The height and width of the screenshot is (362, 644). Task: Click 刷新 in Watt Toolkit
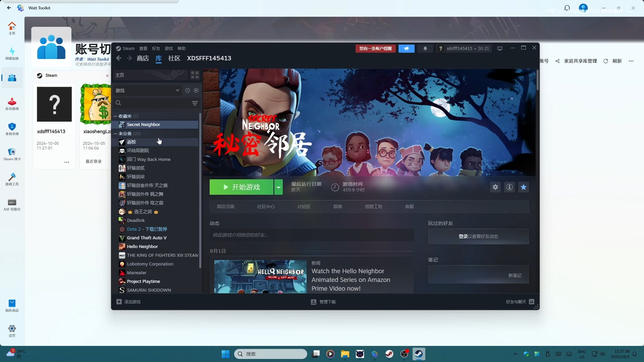click(x=613, y=61)
